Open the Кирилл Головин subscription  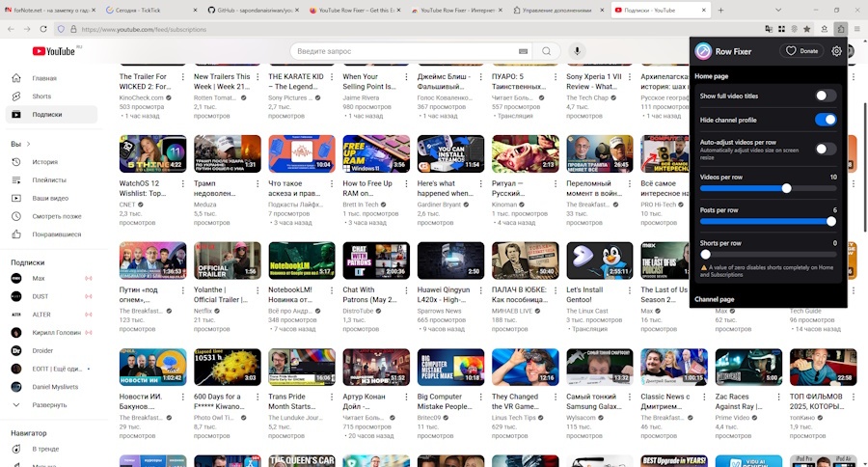[56, 332]
